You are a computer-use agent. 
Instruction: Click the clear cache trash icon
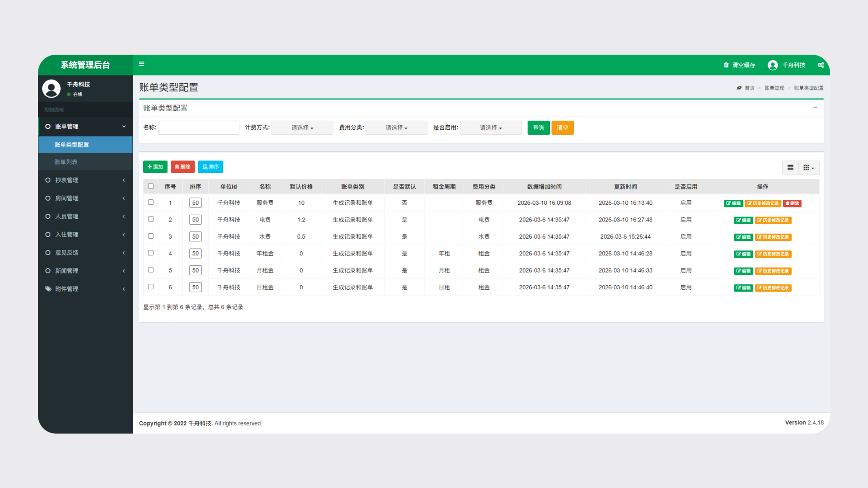726,65
